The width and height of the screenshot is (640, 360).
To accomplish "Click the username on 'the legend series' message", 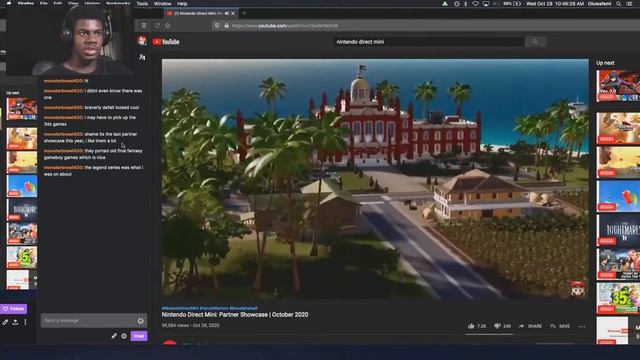I will [63, 167].
